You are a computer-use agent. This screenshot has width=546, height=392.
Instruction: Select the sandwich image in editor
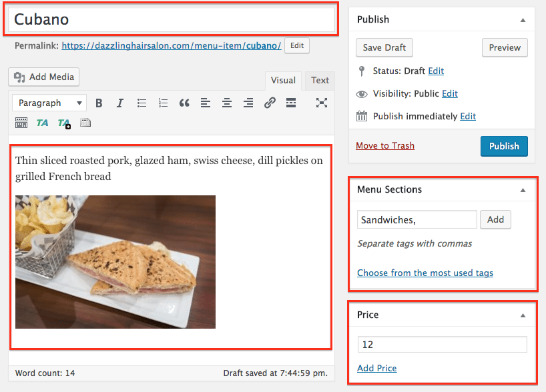(115, 262)
